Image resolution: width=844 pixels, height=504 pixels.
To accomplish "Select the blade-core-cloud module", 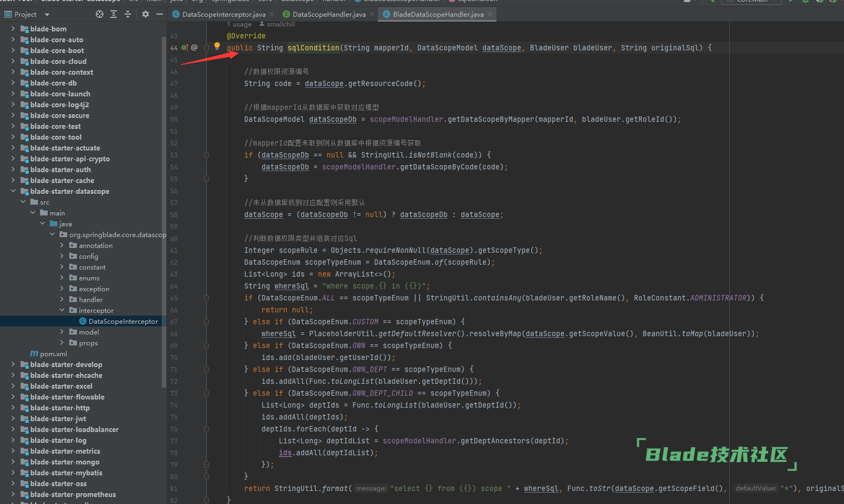I will (x=58, y=61).
